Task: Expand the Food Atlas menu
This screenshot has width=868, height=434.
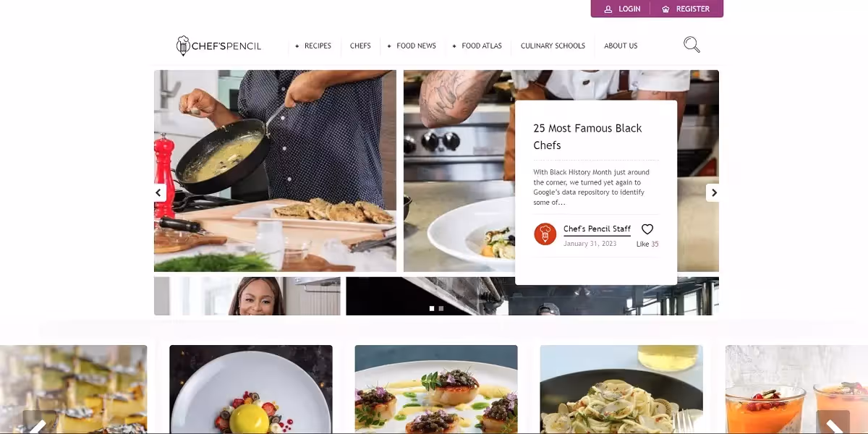Action: 477,46
